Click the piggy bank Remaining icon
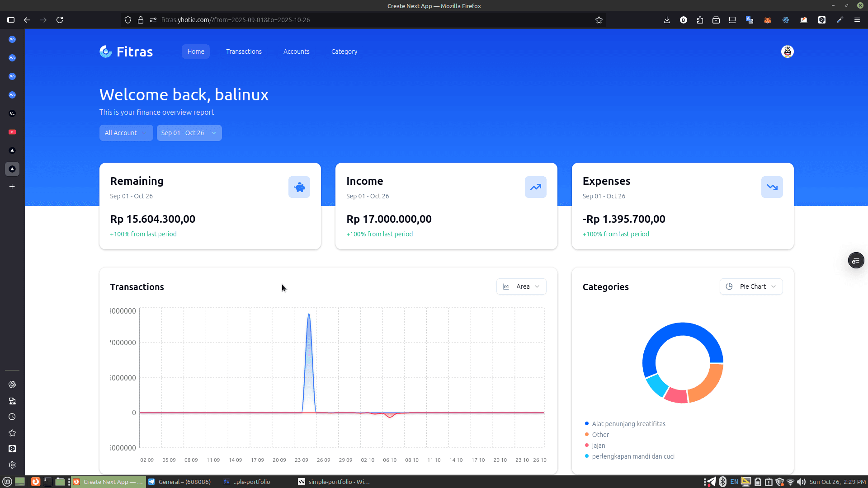This screenshot has height=488, width=868. point(299,187)
